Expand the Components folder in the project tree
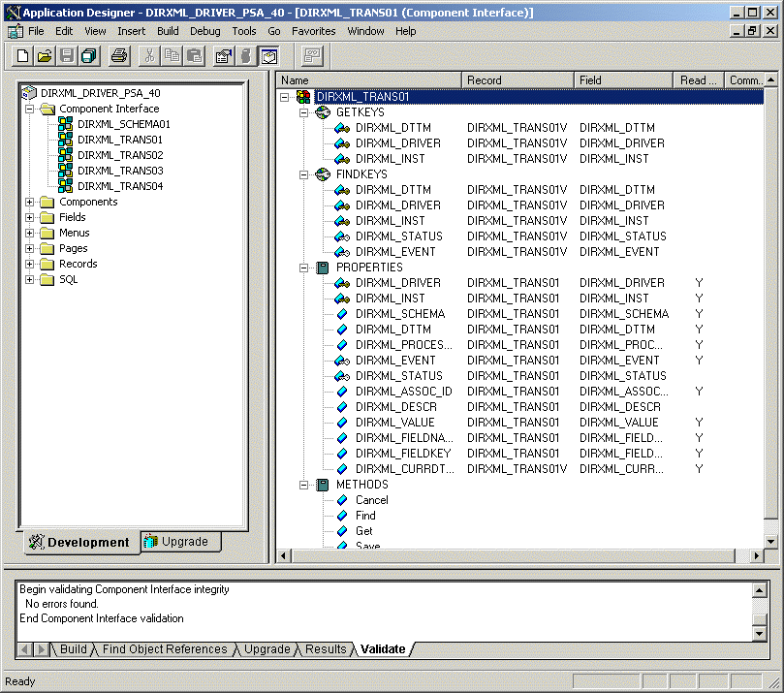The image size is (784, 693). [29, 202]
